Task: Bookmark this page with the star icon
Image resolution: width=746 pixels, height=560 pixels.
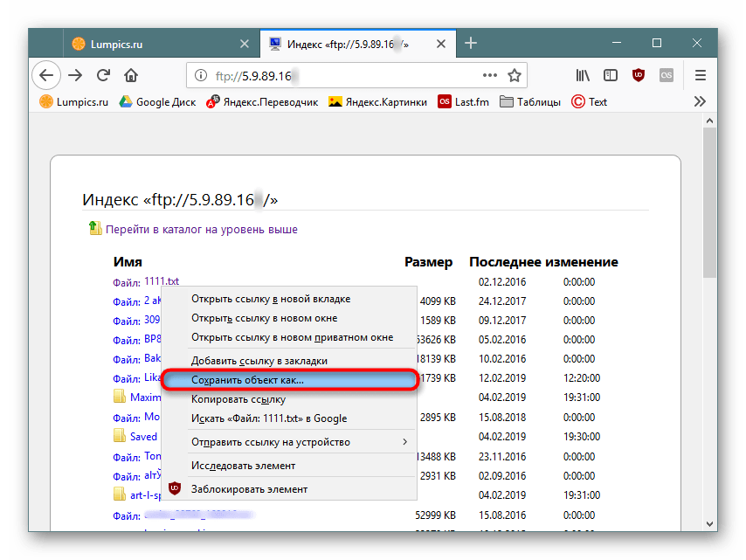Action: pyautogui.click(x=515, y=75)
